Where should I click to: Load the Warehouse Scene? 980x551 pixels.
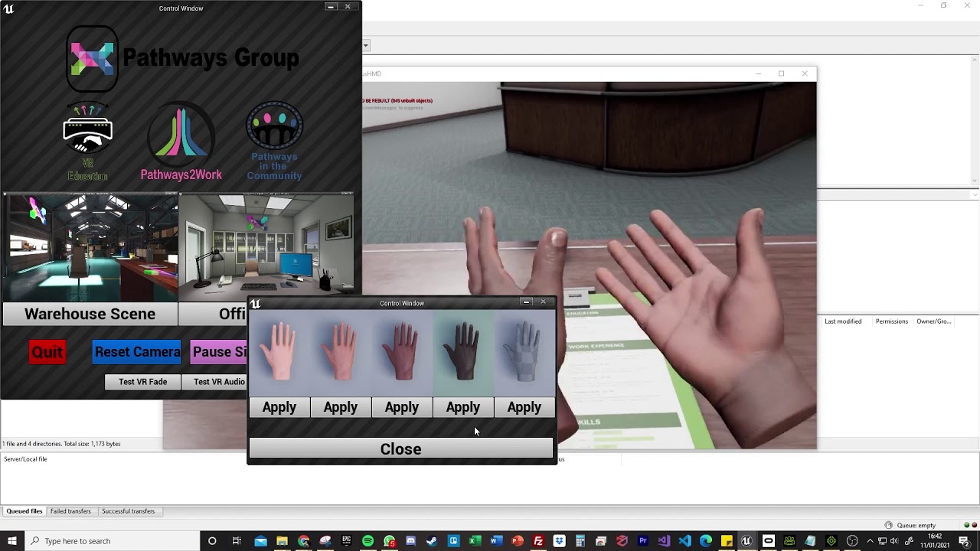tap(90, 314)
